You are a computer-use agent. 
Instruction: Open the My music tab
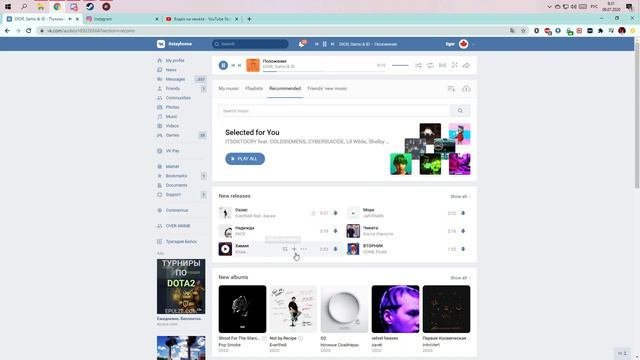coord(229,89)
